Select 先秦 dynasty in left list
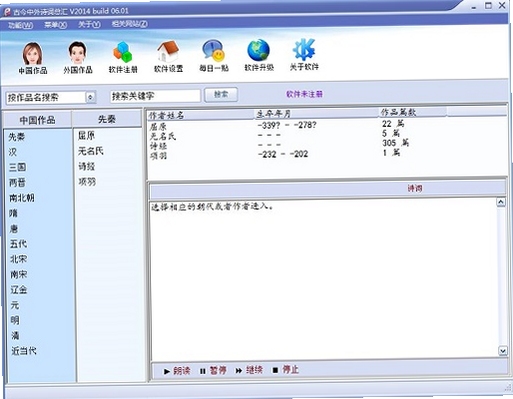Screen dimensions: 513x399 pos(17,137)
